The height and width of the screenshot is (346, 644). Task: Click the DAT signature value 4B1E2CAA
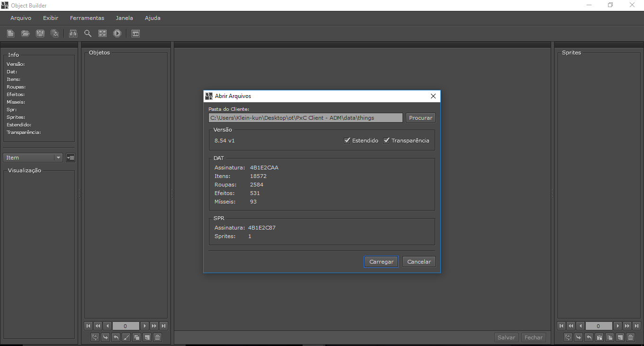pos(264,168)
